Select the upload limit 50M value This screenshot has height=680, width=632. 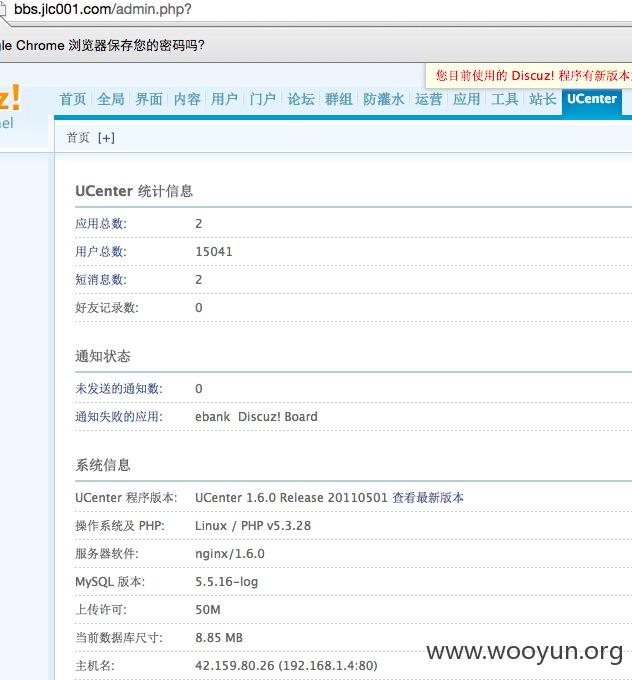[x=208, y=610]
